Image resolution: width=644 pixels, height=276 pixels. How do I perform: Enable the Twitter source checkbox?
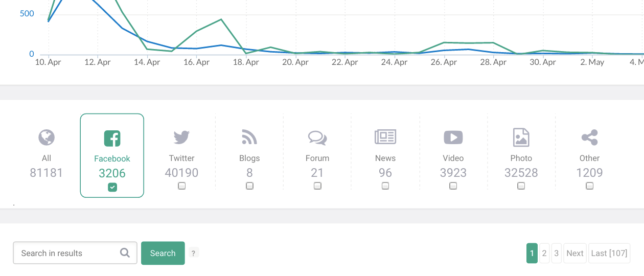click(181, 186)
